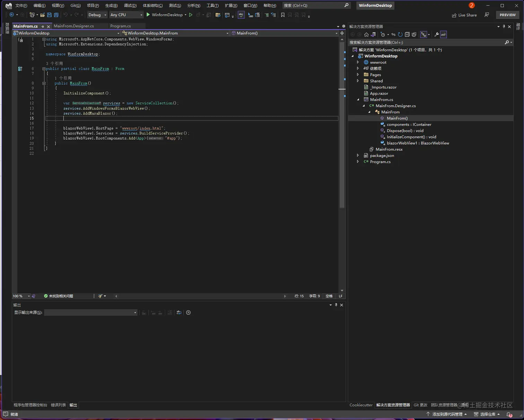Viewport: 524px width, 420px height.
Task: Start without debugging using the hollow play icon
Action: 191,15
